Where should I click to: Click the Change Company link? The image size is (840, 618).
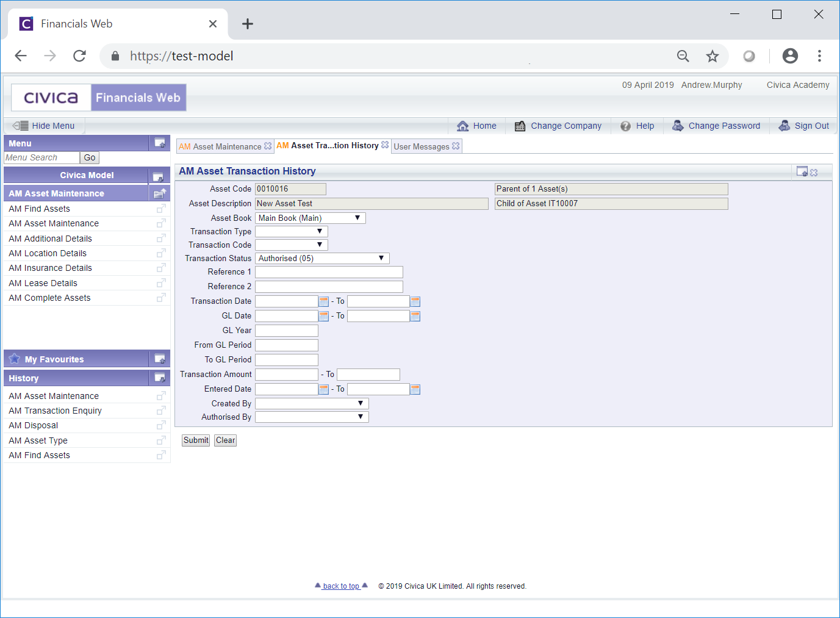566,126
